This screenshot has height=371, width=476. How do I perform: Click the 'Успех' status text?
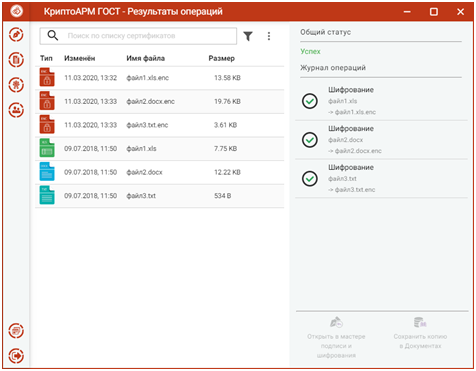pos(310,51)
